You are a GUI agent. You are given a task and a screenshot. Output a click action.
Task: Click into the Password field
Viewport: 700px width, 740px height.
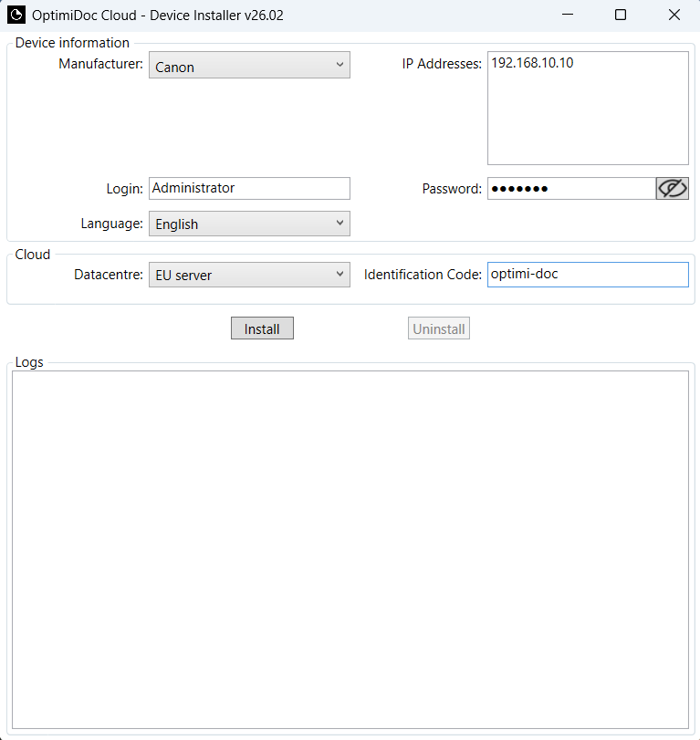pyautogui.click(x=571, y=189)
